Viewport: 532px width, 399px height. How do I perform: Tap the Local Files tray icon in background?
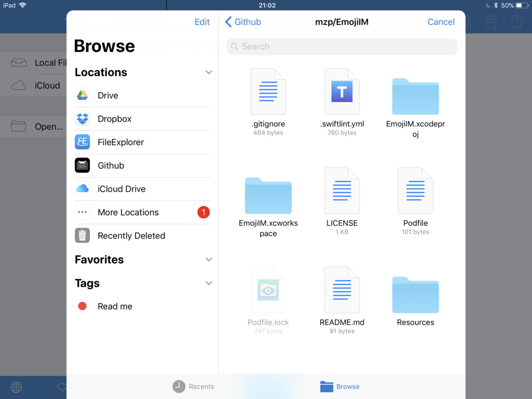(18, 63)
